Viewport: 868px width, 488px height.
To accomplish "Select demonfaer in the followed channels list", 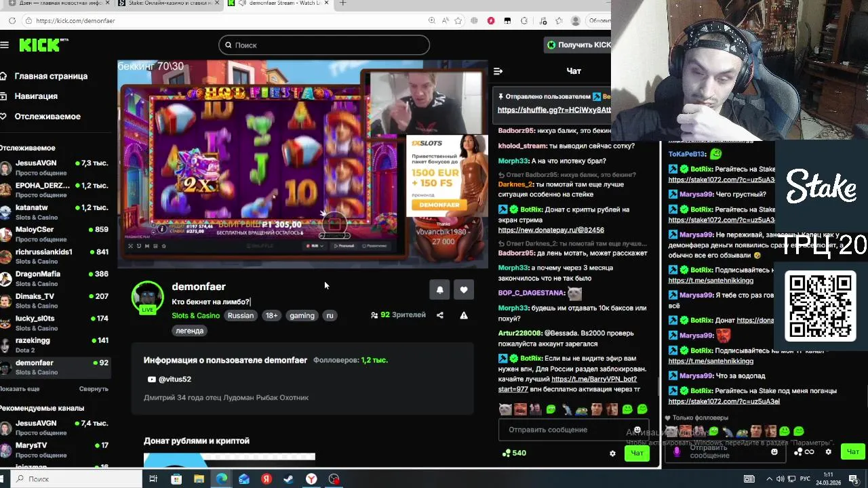I will click(x=55, y=367).
